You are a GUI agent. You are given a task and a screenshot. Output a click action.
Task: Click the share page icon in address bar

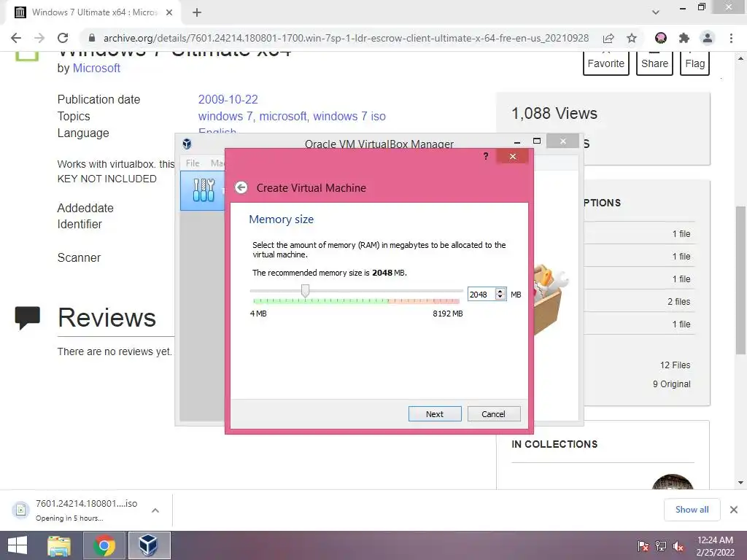point(608,38)
